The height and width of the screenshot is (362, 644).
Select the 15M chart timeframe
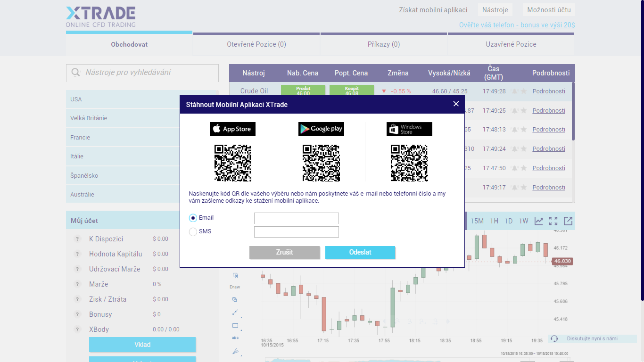click(477, 221)
